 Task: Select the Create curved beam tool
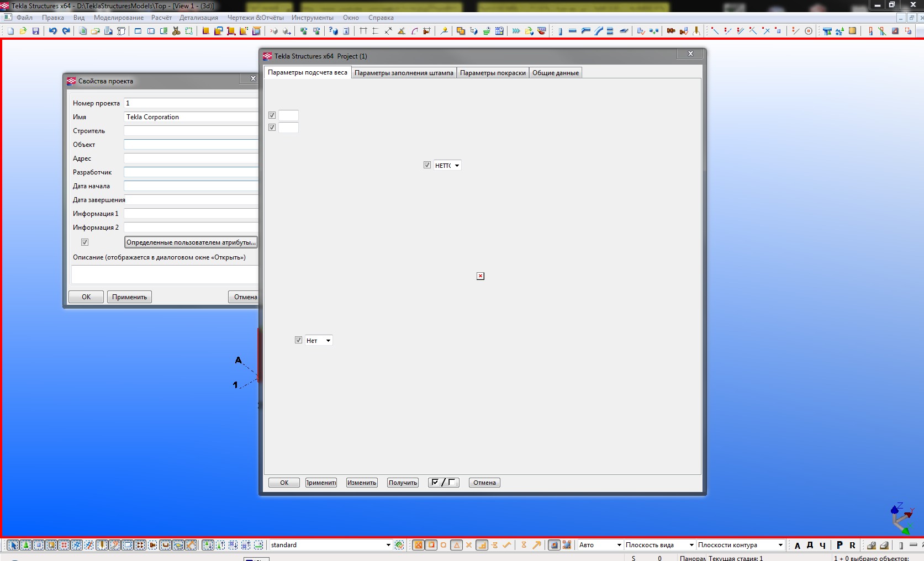(598, 31)
